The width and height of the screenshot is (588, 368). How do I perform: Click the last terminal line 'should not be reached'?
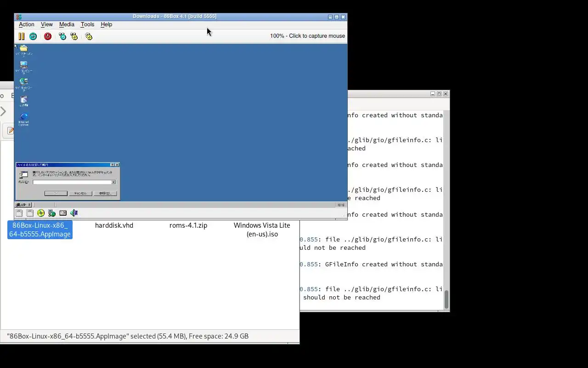click(342, 298)
